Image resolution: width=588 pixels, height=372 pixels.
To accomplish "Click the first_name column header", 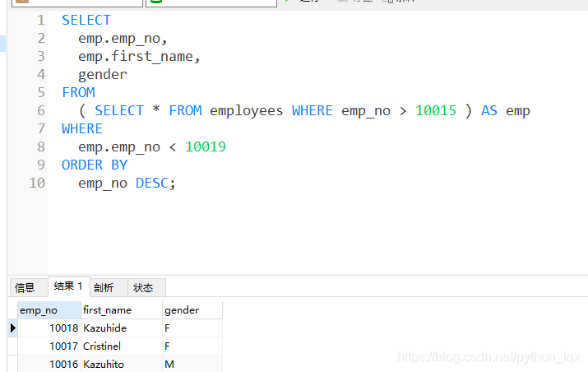I will pos(122,310).
